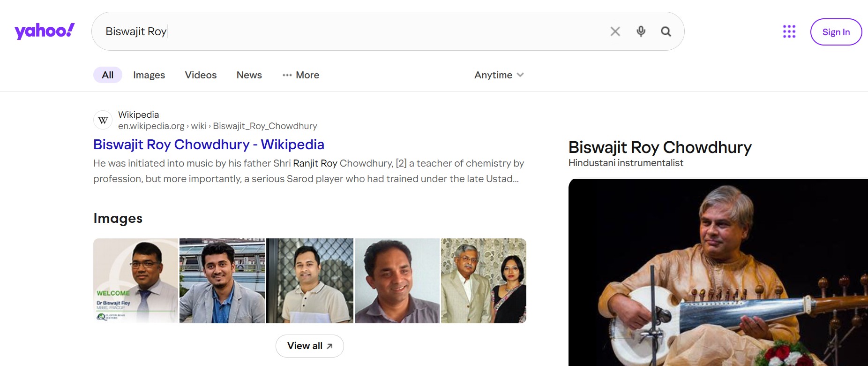Click the Wikipedia favicon icon

click(x=103, y=120)
